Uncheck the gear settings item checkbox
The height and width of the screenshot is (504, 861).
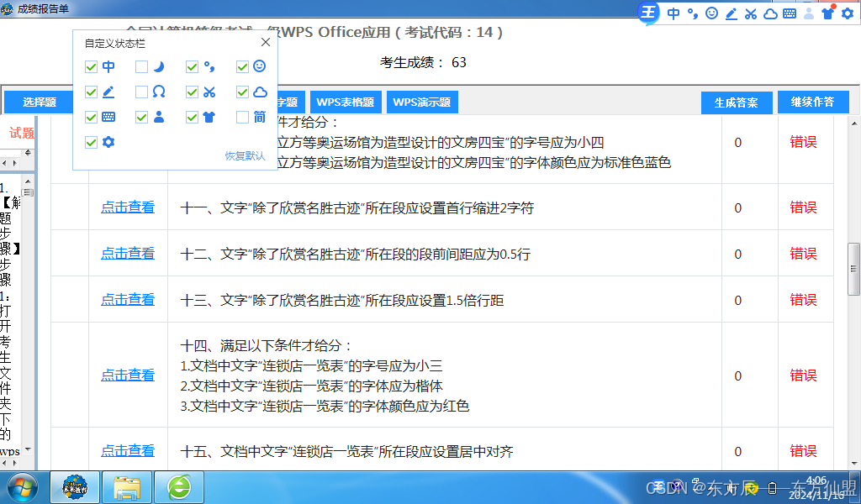91,143
